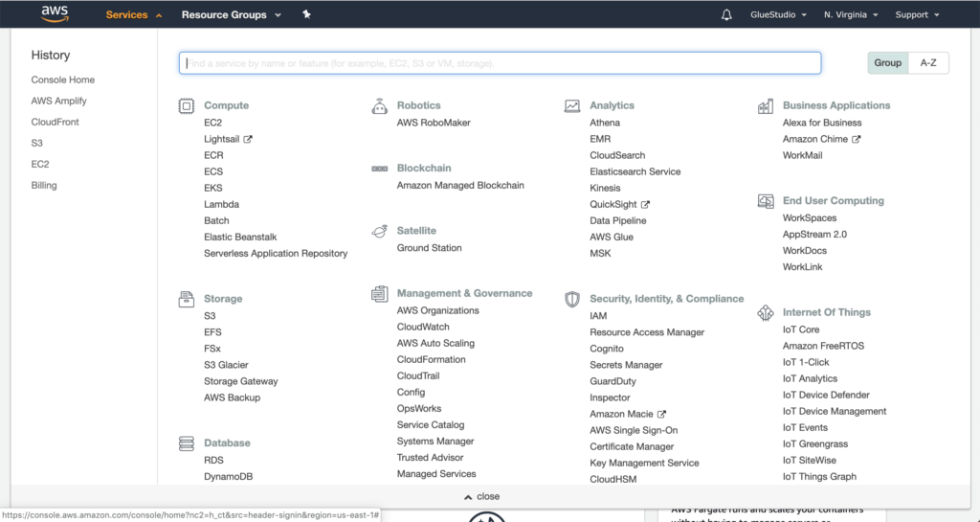Click external link icon beside Amazon Macie
The width and height of the screenshot is (980, 522).
coord(662,414)
